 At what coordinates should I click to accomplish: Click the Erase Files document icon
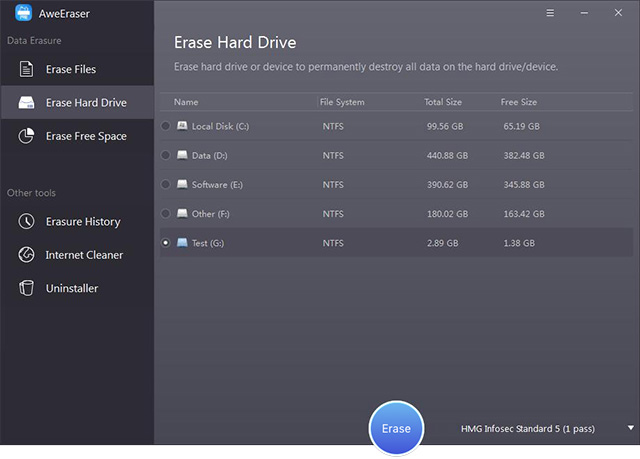[x=26, y=69]
